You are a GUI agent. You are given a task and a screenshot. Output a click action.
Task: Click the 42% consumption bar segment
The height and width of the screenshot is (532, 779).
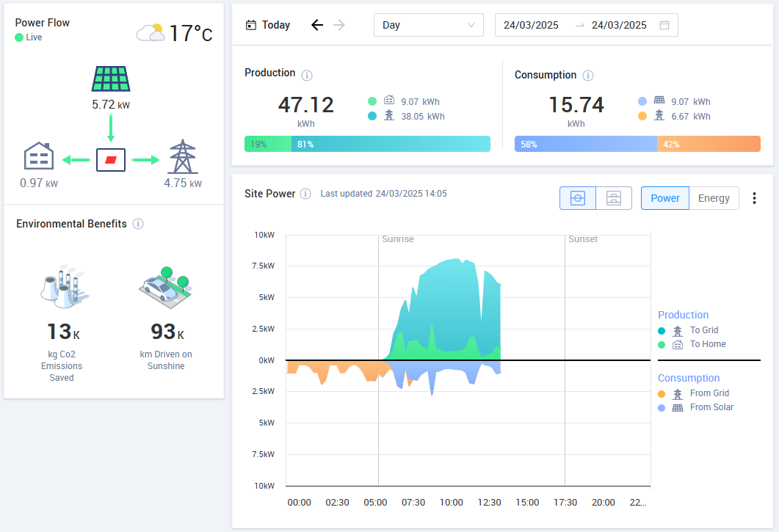pos(709,144)
